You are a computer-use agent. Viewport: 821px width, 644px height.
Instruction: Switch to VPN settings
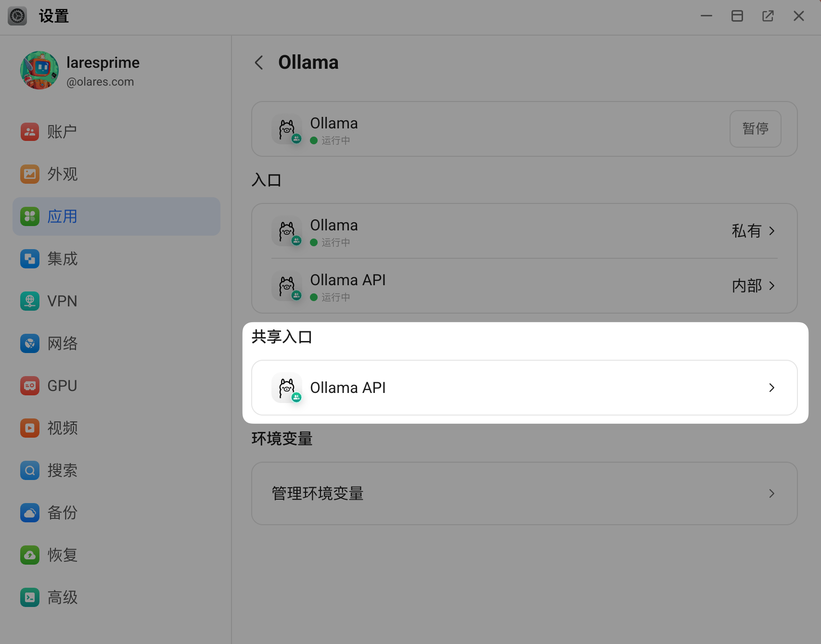116,301
